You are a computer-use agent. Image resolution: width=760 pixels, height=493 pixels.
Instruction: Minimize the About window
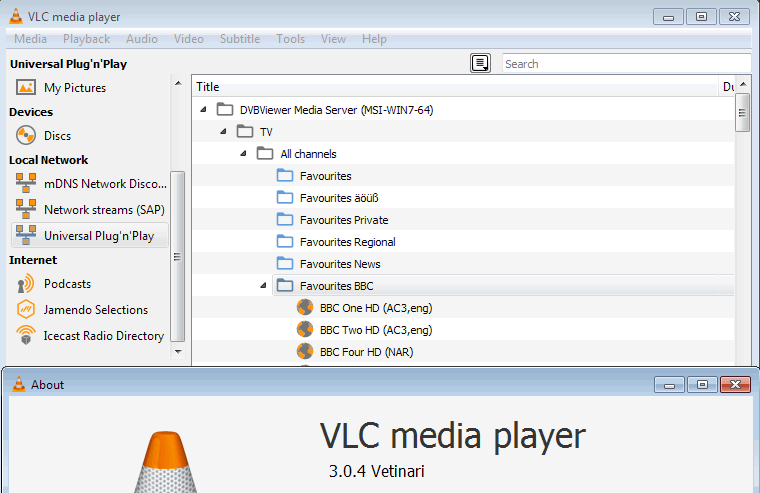669,384
